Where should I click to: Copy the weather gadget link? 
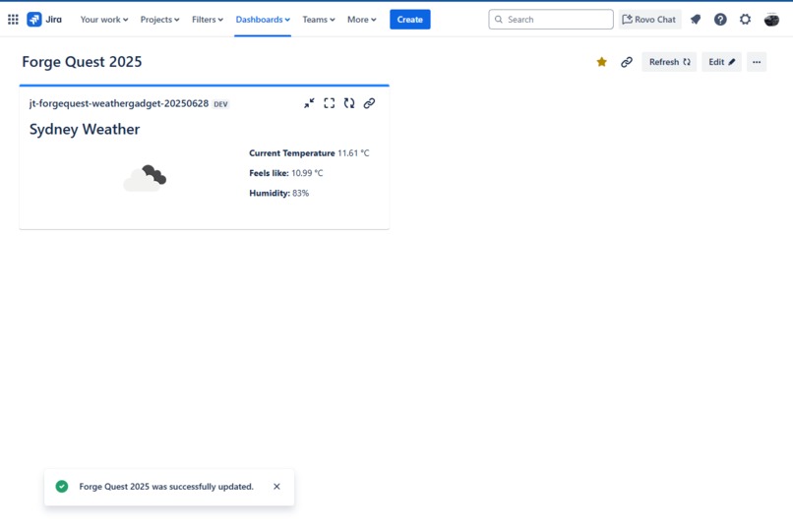[369, 103]
